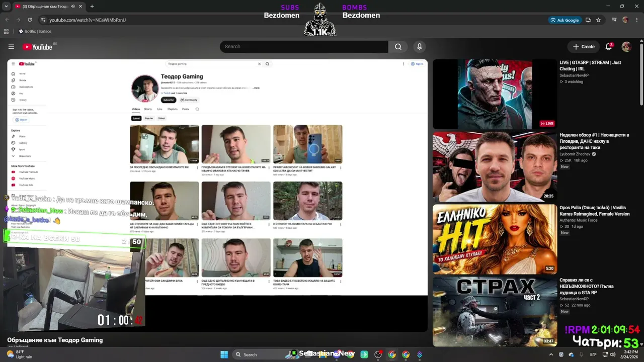Click the LIVE stream thumbnail with green-haired figure
This screenshot has width=644, height=362.
[495, 95]
